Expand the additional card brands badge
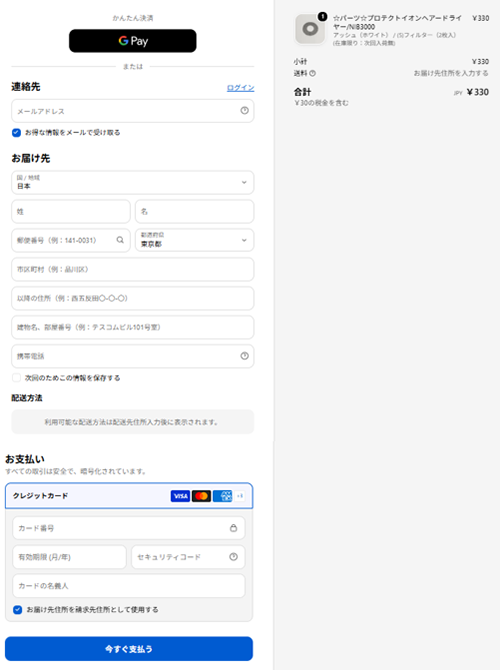This screenshot has width=500, height=670. pos(240,496)
